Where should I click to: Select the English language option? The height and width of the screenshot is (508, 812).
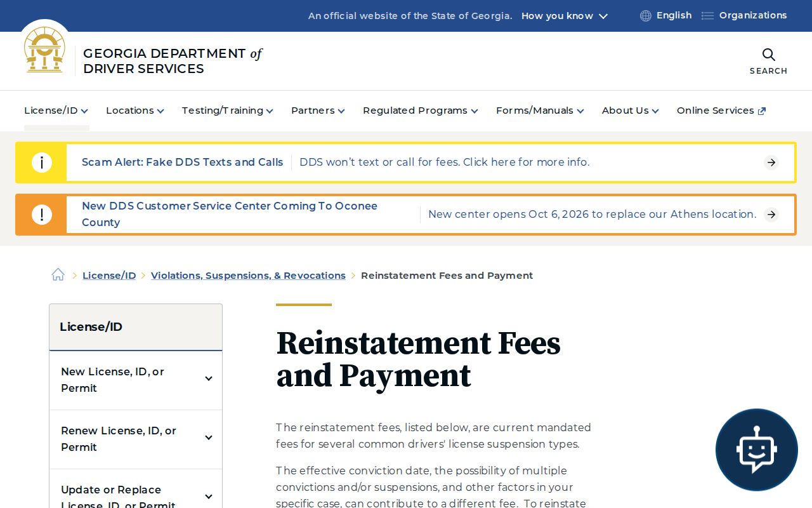674,15
